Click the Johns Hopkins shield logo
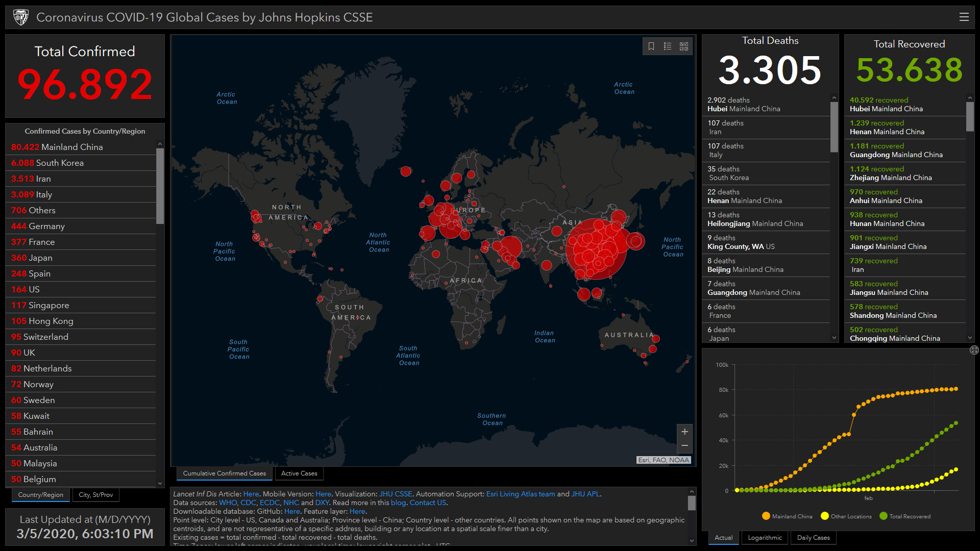 coord(21,17)
